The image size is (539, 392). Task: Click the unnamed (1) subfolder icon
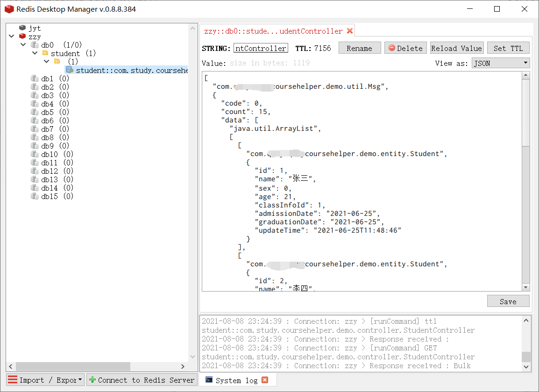(57, 61)
